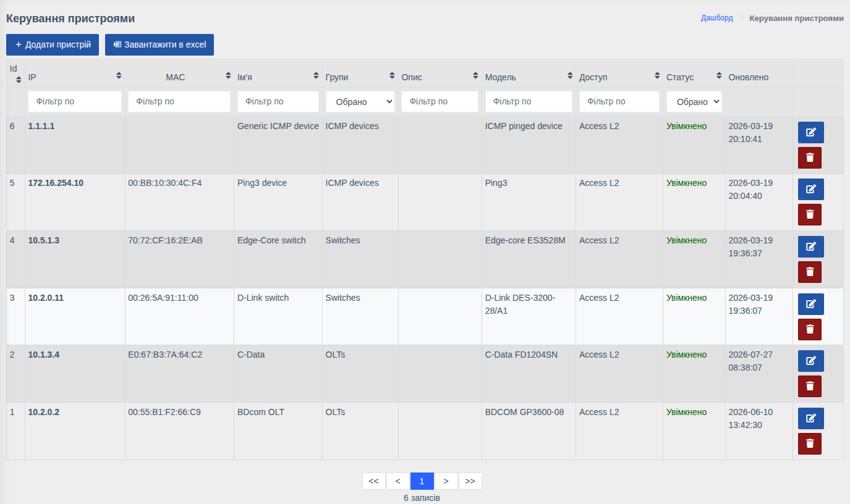Screen dimensions: 850x504
Task: Click Завантажити в excel button
Action: tap(159, 44)
